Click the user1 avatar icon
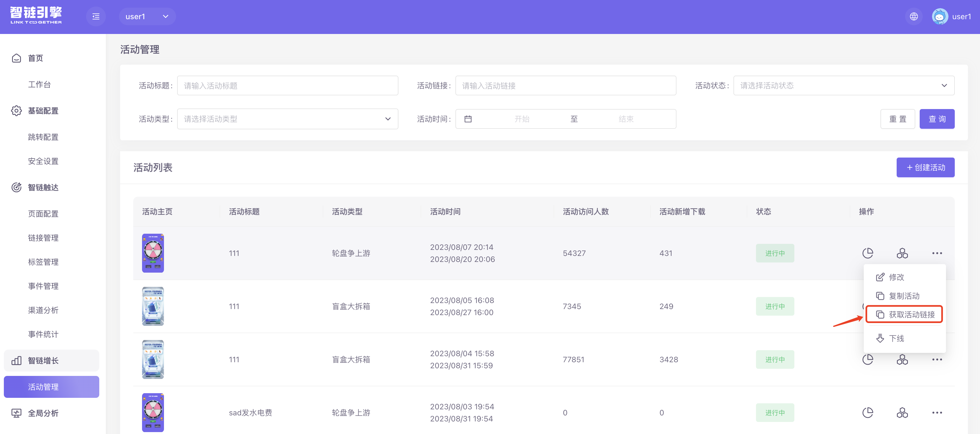The width and height of the screenshot is (980, 434). click(x=939, y=16)
